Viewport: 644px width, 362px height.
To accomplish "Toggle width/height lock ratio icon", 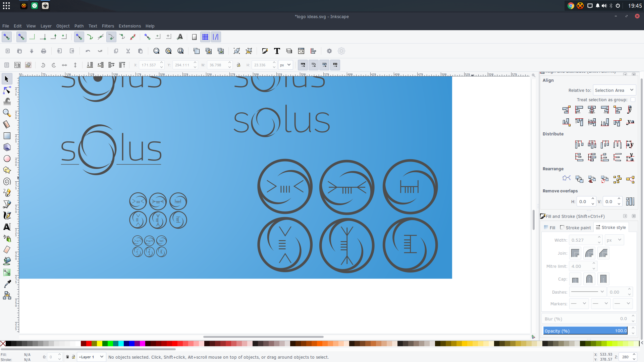I will (238, 65).
